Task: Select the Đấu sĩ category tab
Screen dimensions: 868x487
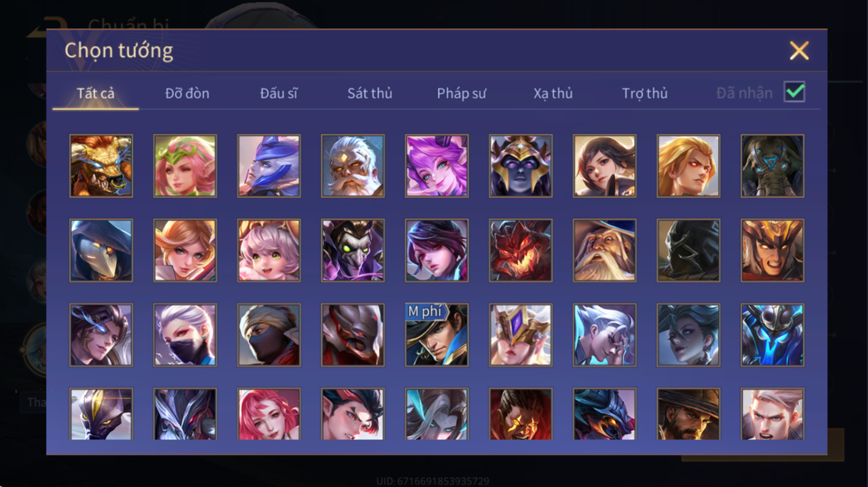Action: tap(279, 93)
